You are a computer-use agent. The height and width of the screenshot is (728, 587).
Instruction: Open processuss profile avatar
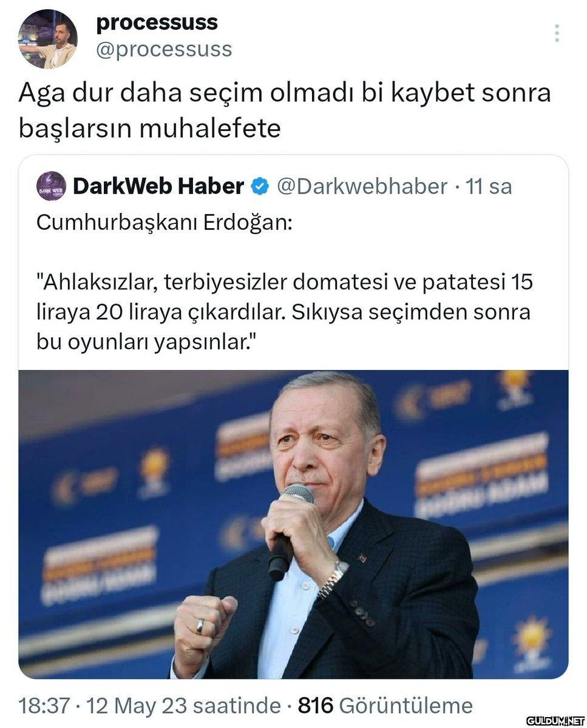pyautogui.click(x=48, y=38)
